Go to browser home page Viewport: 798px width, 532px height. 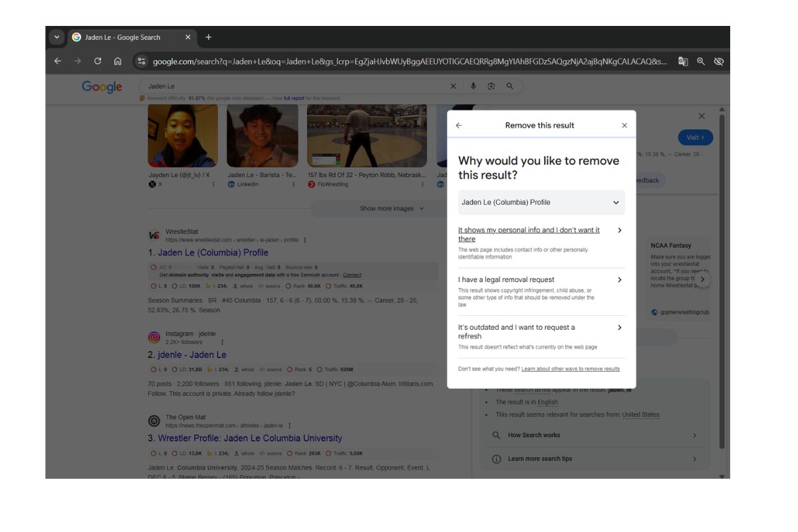click(118, 61)
